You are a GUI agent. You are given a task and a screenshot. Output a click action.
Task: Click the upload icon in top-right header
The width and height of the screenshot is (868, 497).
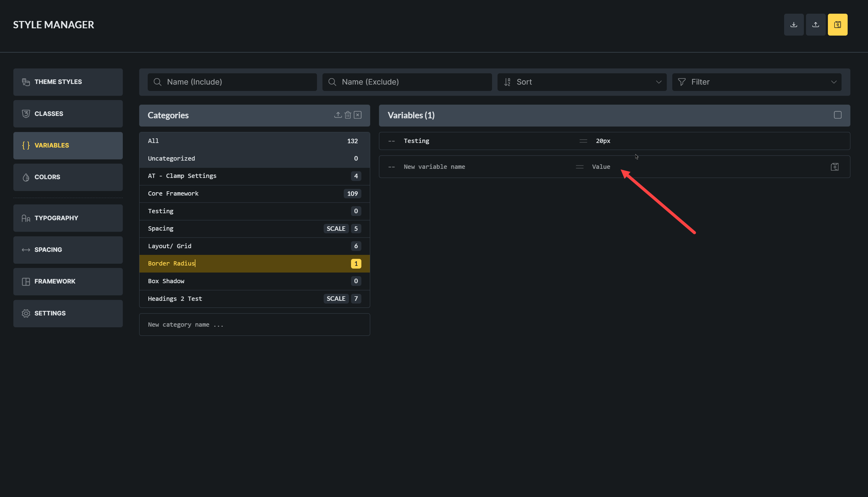point(815,25)
